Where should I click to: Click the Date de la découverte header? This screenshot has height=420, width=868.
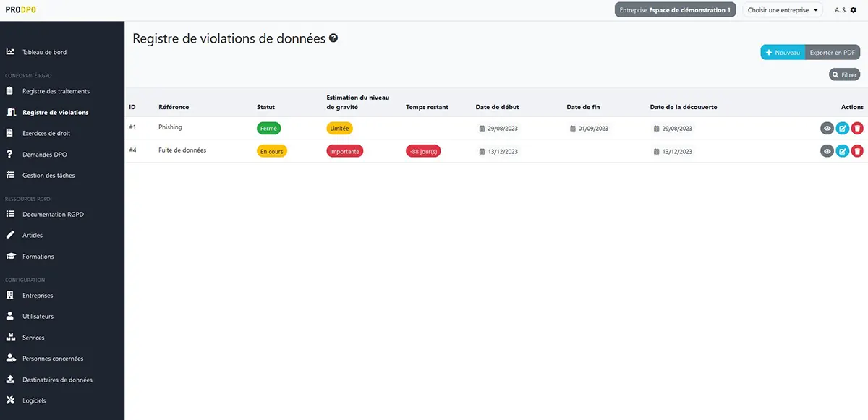[x=684, y=107]
